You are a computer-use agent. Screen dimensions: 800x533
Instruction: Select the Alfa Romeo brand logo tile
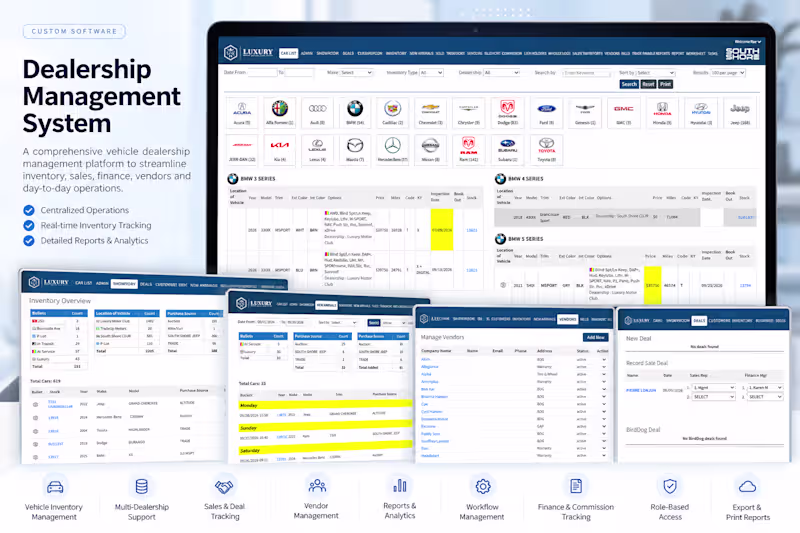(x=280, y=113)
